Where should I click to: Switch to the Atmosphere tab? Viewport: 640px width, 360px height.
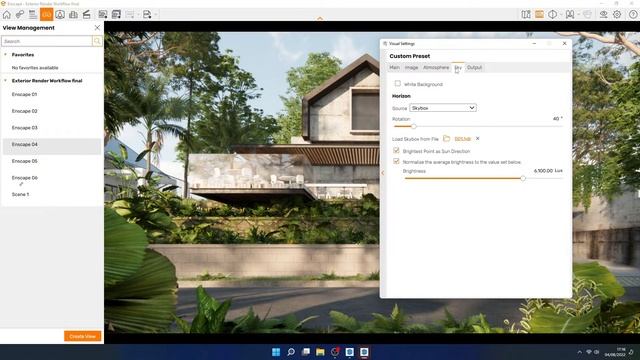click(436, 68)
